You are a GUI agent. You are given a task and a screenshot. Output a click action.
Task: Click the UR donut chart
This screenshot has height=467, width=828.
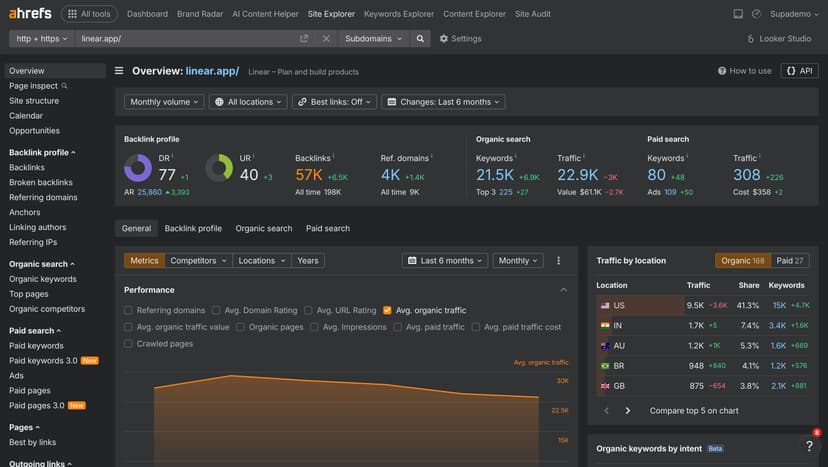[x=219, y=168]
